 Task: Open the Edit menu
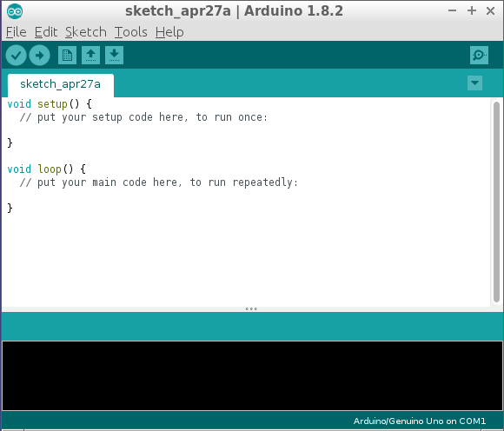click(x=46, y=32)
